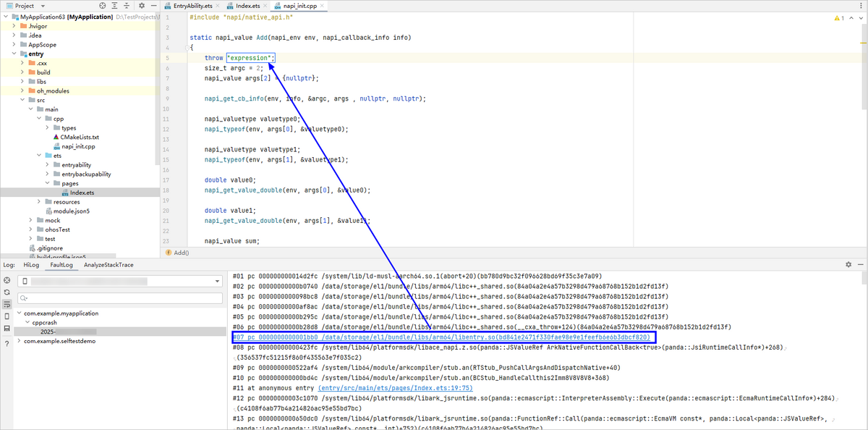Expand the com.example.selftestdemo node

[x=19, y=341]
